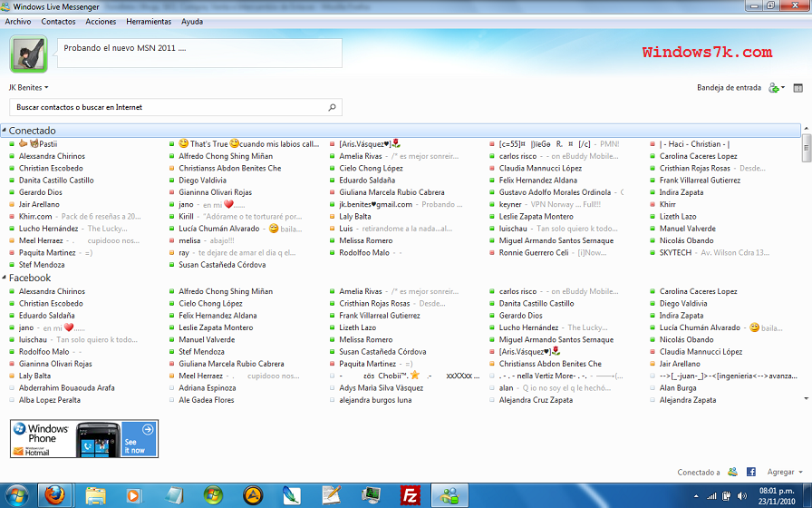The height and width of the screenshot is (508, 812).
Task: Open the dropdown arrow beside add contact icon
Action: [782, 88]
